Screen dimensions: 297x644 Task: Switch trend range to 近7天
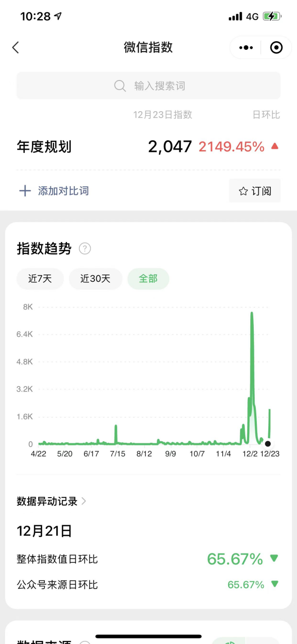click(40, 279)
